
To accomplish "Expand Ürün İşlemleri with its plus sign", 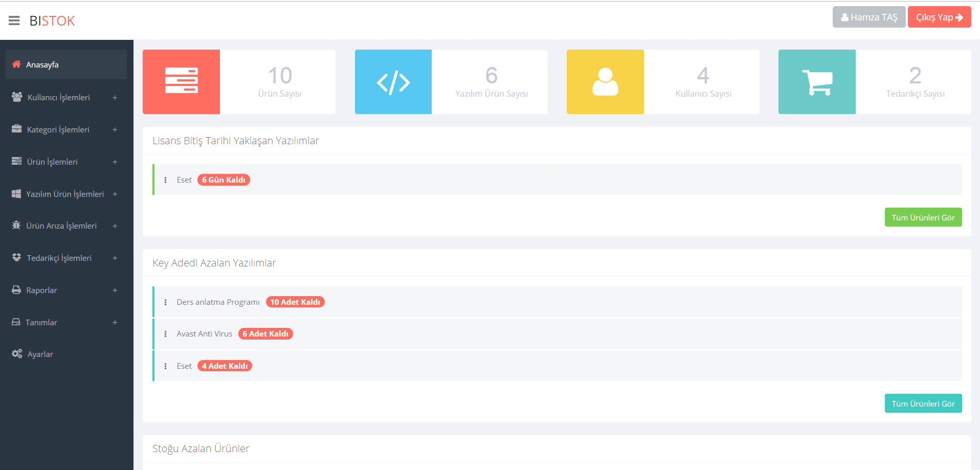I will pos(115,162).
